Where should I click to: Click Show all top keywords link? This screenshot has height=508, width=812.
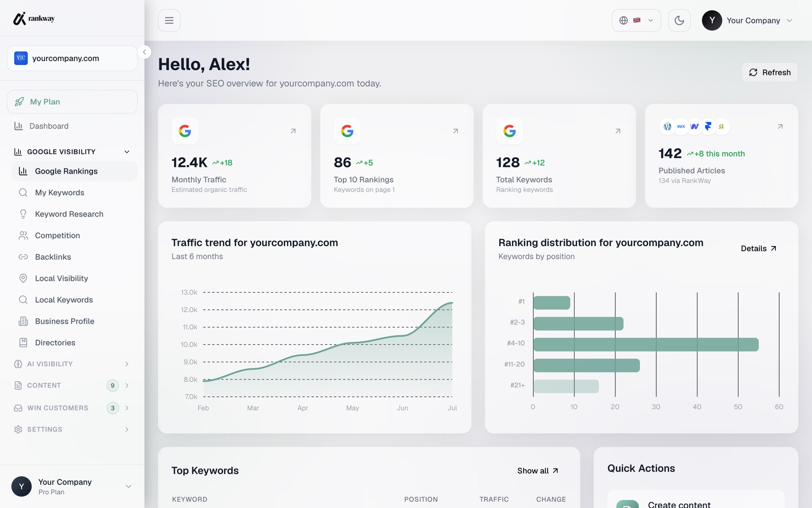(x=538, y=471)
